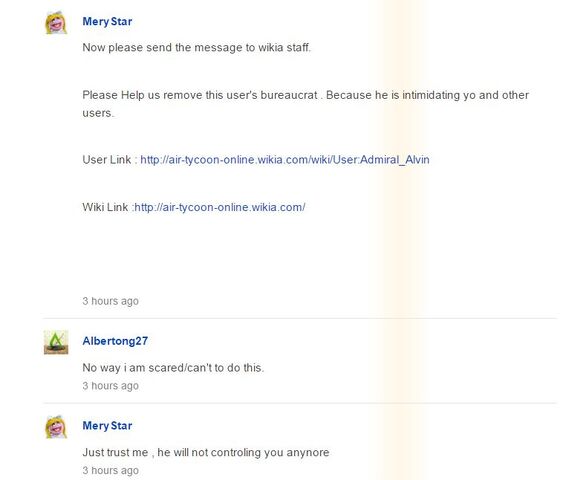Click the 'Just trust me' reply text

point(206,453)
